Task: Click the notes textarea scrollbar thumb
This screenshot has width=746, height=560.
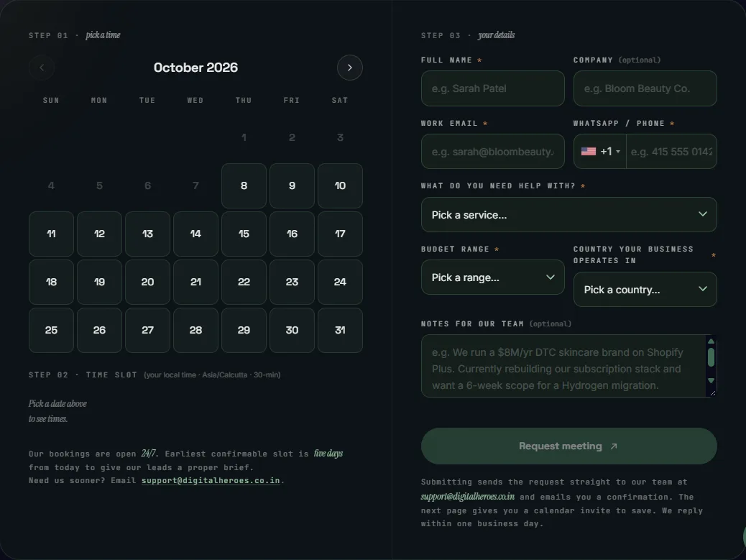Action: [x=711, y=357]
